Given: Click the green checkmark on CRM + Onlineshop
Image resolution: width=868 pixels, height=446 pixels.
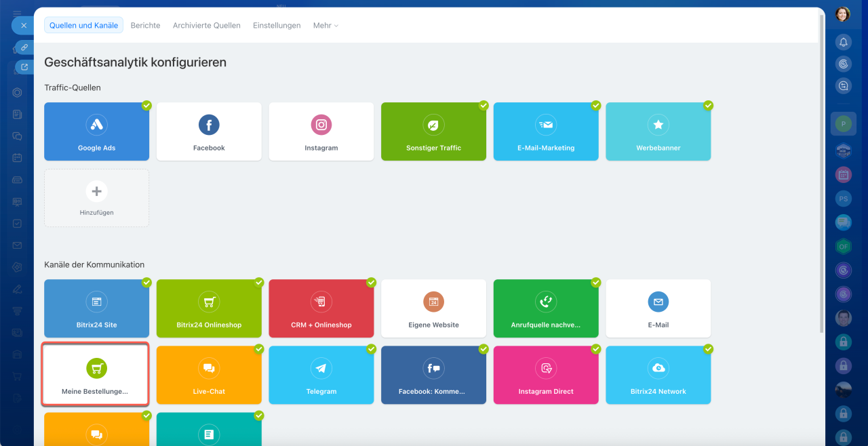Looking at the screenshot, I should pos(371,283).
